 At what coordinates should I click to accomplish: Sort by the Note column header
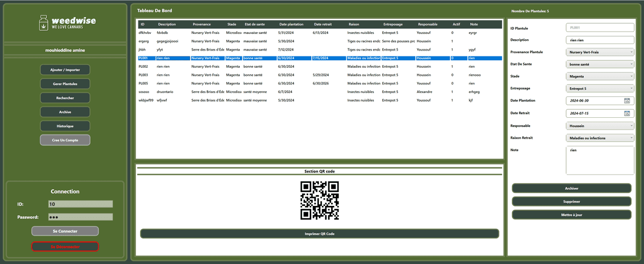(x=474, y=24)
